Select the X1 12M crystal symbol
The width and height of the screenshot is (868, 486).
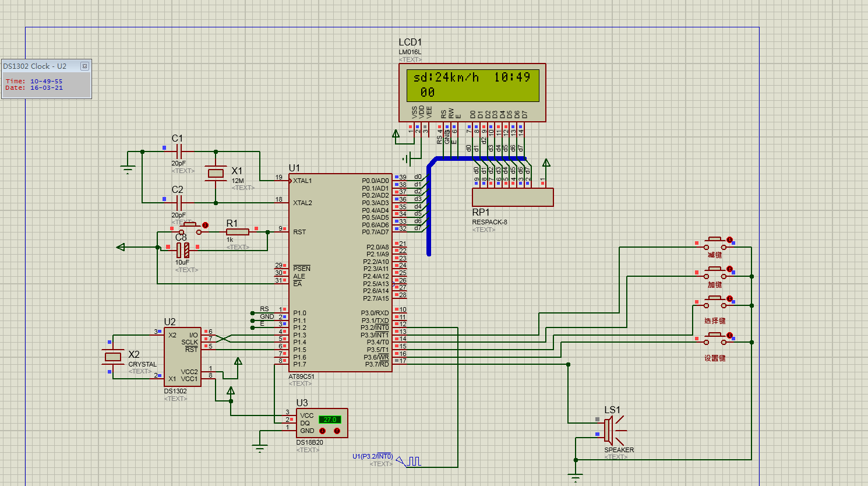pos(216,173)
